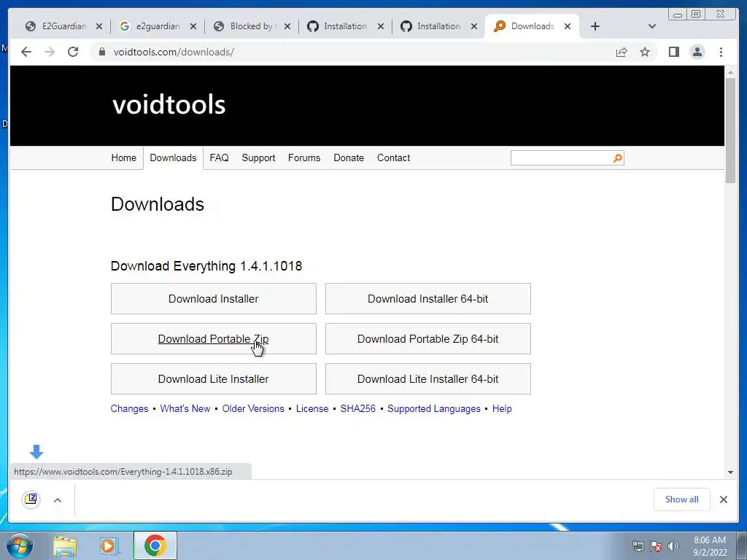Open the License link

(312, 408)
